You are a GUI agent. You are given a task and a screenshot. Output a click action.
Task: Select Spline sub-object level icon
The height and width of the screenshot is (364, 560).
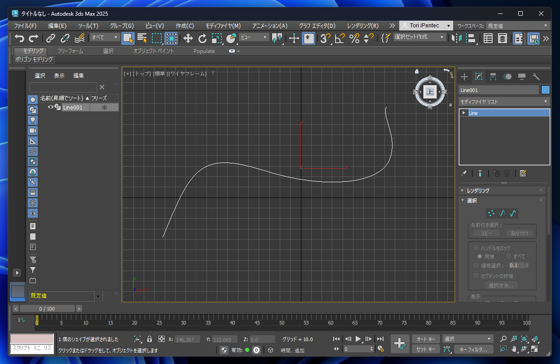pyautogui.click(x=513, y=213)
